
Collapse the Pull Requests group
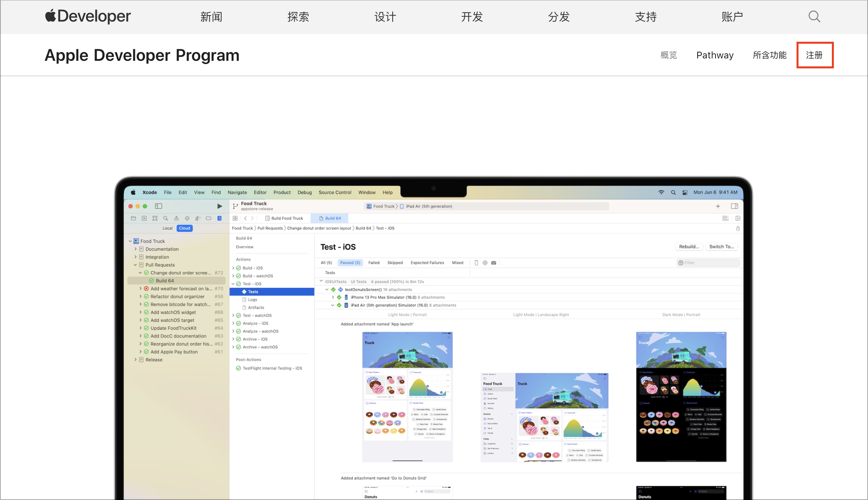click(x=135, y=265)
